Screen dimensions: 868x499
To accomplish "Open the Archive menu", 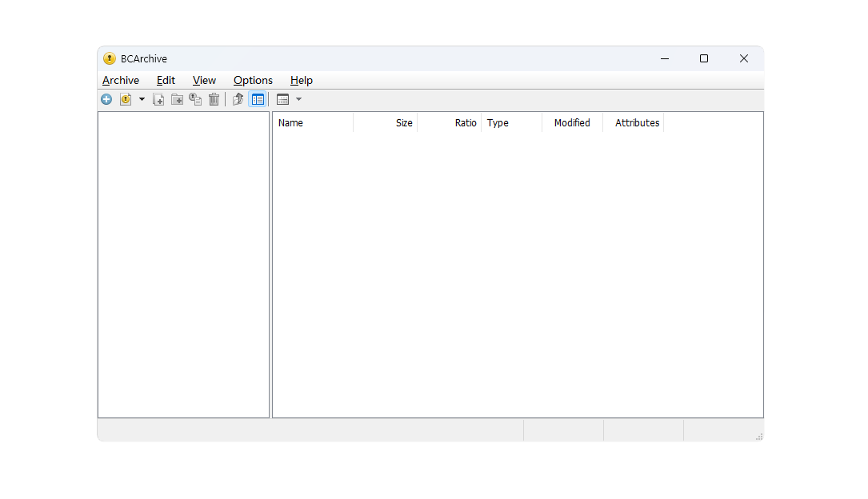I will [121, 80].
